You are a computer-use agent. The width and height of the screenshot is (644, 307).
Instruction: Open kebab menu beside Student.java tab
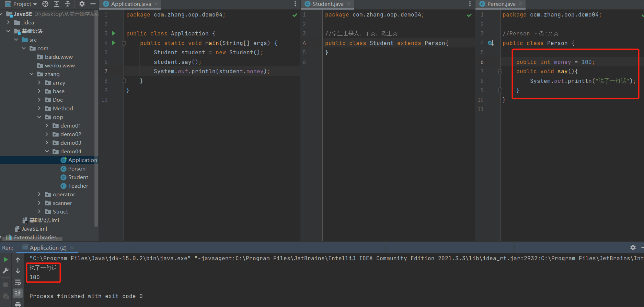tap(470, 4)
